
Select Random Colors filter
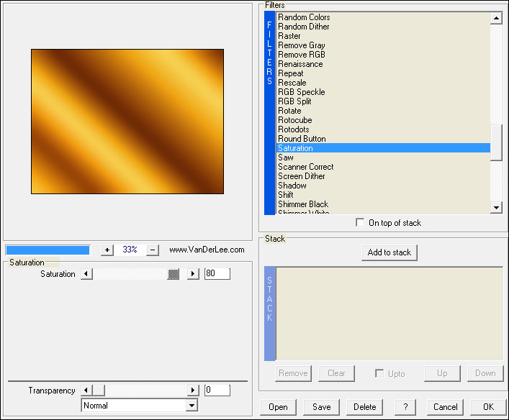click(384, 17)
